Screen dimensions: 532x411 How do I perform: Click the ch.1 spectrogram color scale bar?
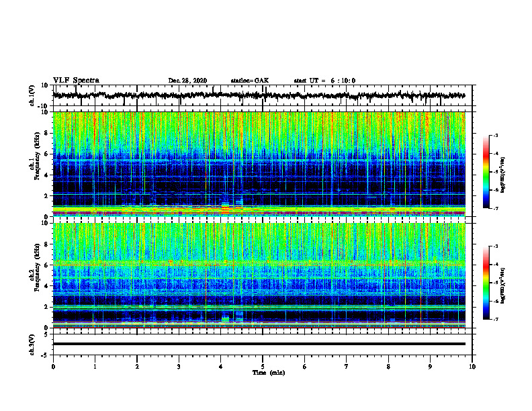[486, 172]
